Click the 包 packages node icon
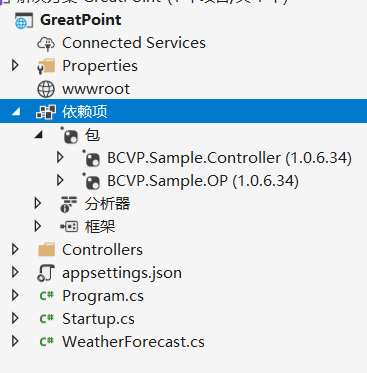This screenshot has height=373, width=367. coord(69,135)
